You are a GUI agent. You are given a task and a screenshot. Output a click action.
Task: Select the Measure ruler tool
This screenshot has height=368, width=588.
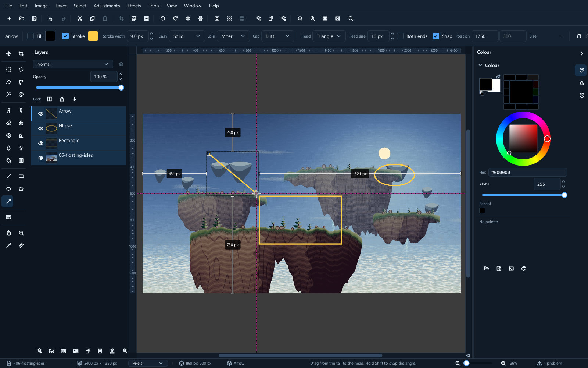point(21,245)
